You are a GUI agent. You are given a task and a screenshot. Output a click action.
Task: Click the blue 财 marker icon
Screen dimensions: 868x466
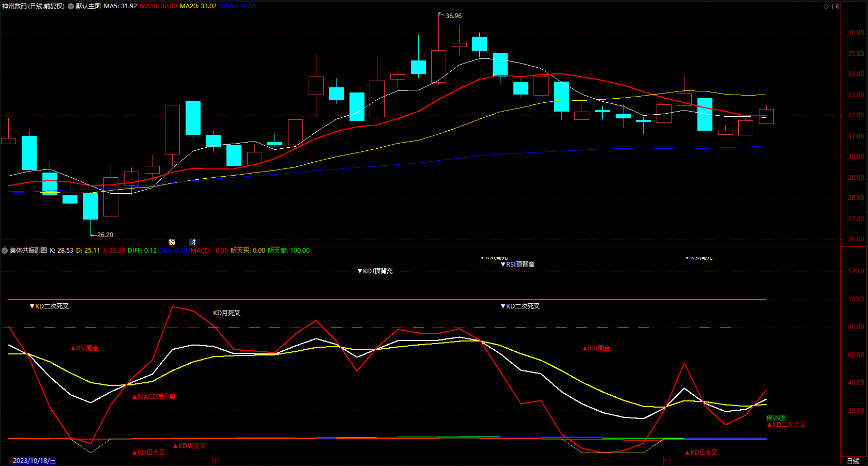tap(192, 242)
